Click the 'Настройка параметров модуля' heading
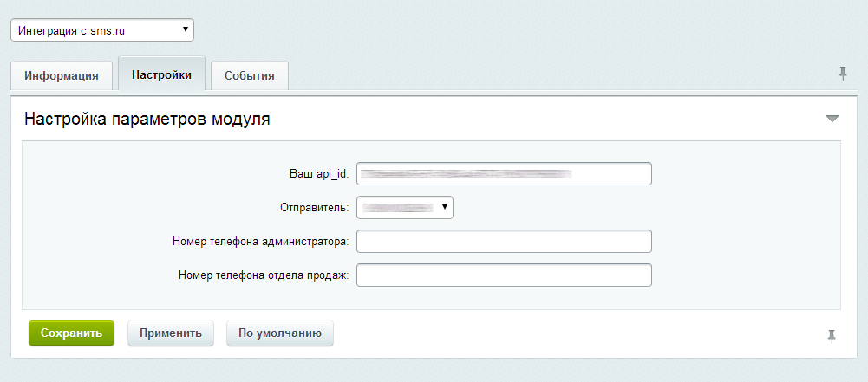Image resolution: width=868 pixels, height=382 pixels. 147,120
